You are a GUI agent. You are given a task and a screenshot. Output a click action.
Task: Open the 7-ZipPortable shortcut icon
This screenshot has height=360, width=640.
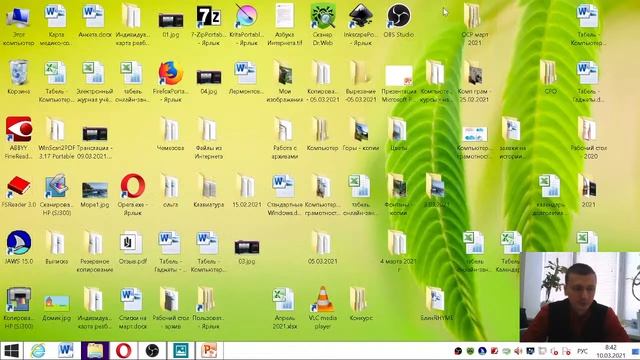click(x=209, y=17)
